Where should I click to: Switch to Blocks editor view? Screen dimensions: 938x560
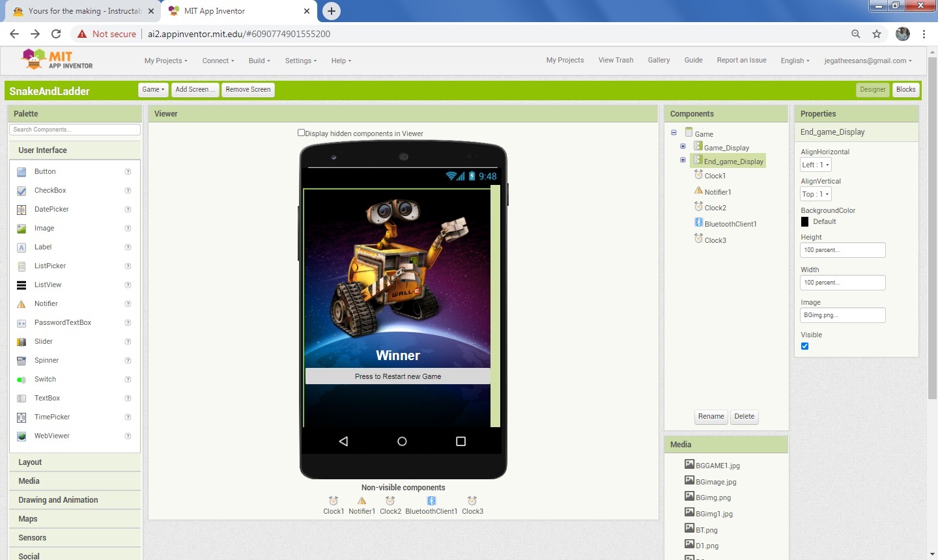click(x=905, y=90)
